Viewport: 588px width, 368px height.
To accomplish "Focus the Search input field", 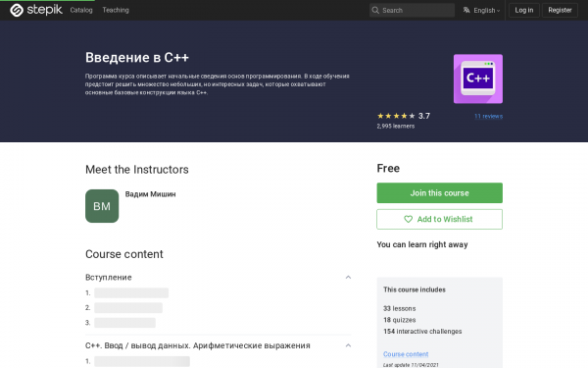I will [x=412, y=10].
